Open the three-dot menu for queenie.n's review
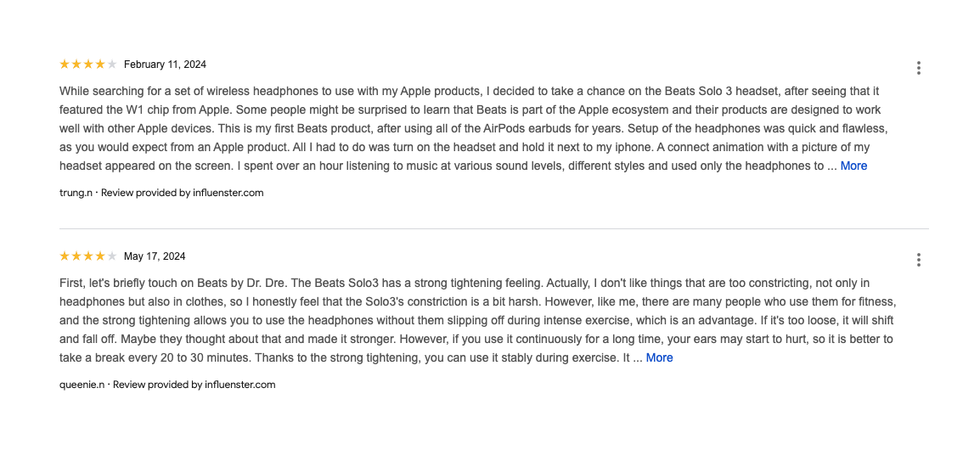Screen dimensions: 980x450 pos(918,260)
